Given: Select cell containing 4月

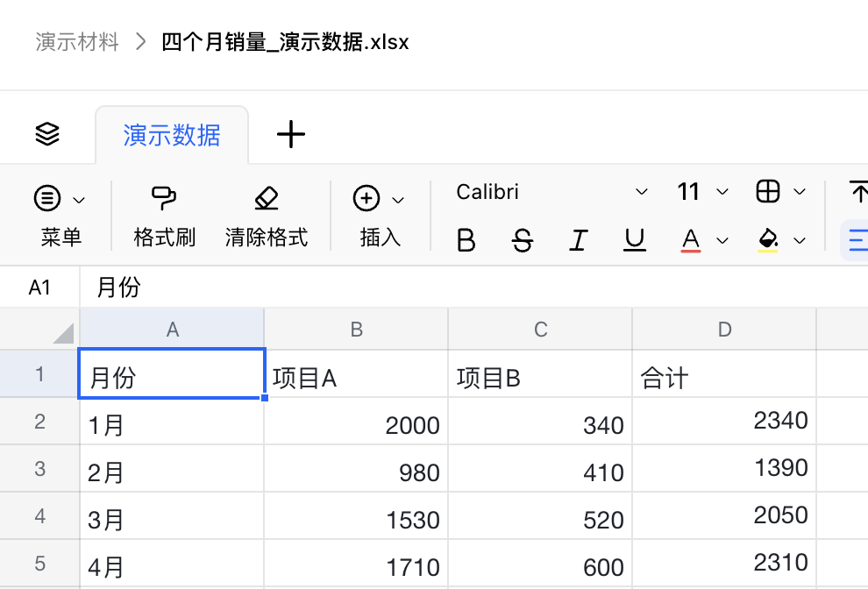Looking at the screenshot, I should pos(172,564).
